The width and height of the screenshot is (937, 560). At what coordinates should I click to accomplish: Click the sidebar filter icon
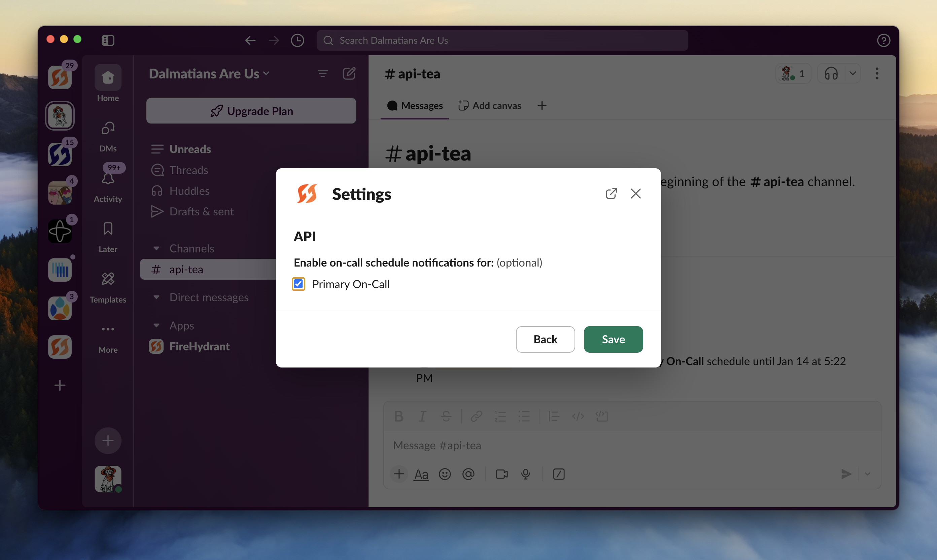click(323, 73)
